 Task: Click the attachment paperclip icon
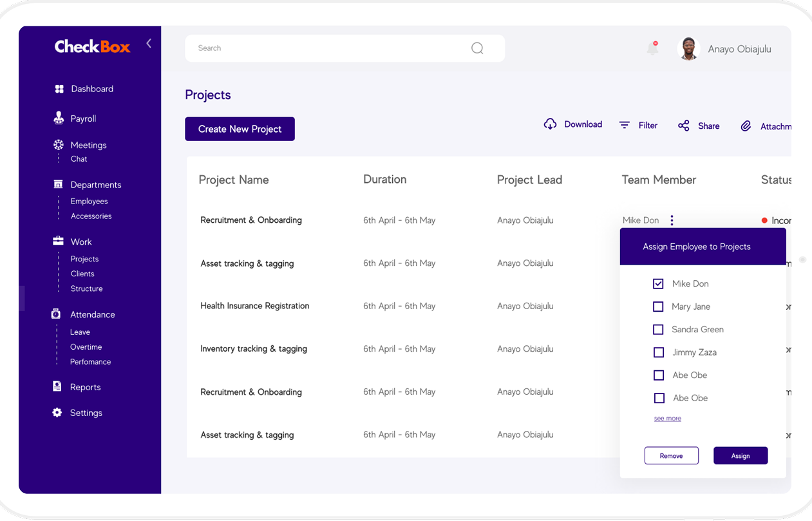coord(746,126)
